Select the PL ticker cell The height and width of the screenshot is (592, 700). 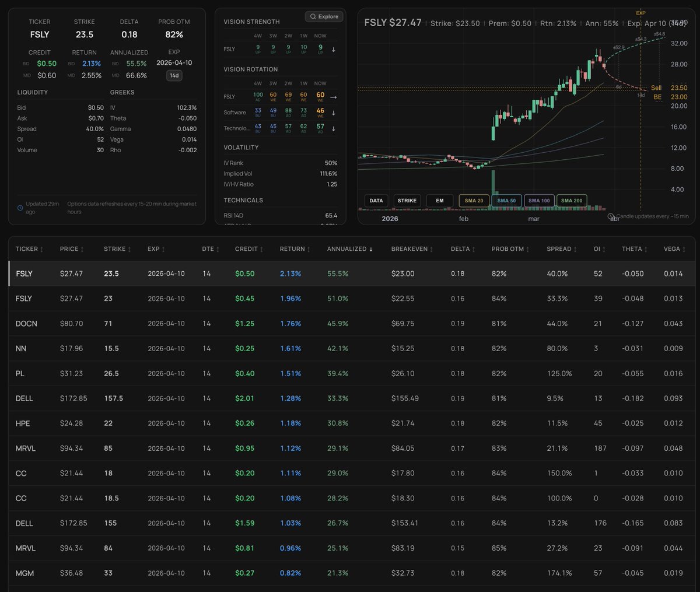[x=20, y=374]
